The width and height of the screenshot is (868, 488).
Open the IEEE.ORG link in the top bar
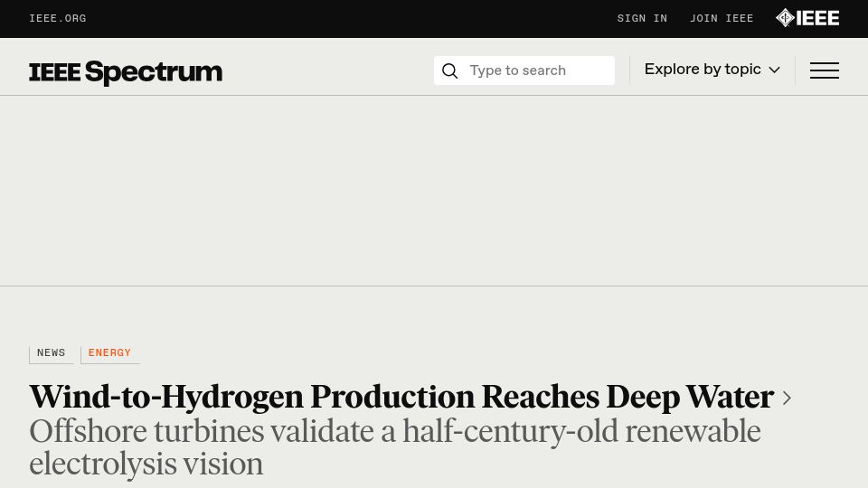[58, 18]
